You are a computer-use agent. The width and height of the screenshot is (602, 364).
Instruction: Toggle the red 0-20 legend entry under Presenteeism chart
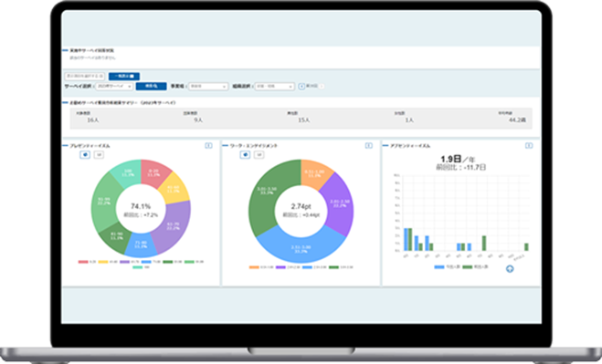(87, 262)
